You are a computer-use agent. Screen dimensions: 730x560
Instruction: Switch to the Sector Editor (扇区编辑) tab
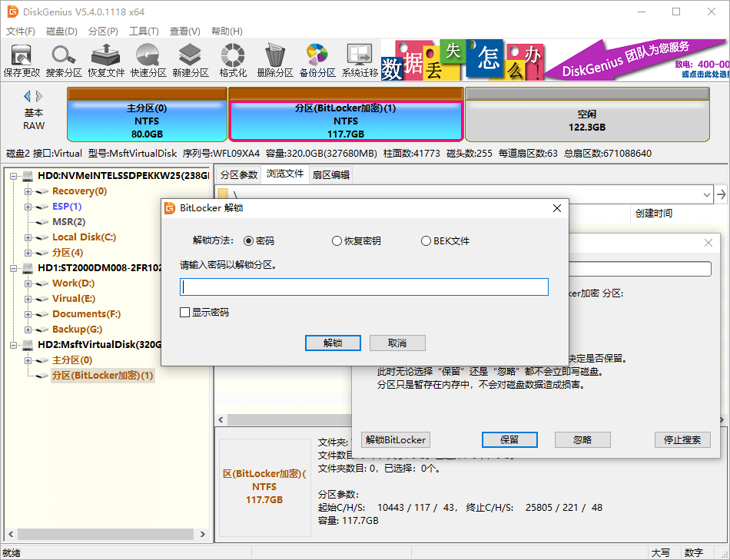[330, 174]
